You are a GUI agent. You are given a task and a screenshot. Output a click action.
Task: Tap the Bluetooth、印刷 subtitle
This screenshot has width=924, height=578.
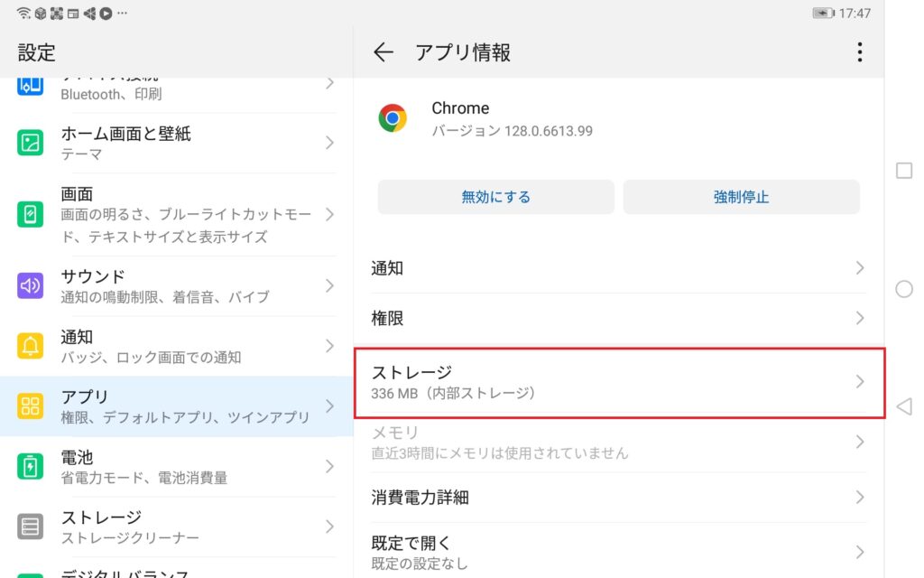point(111,94)
